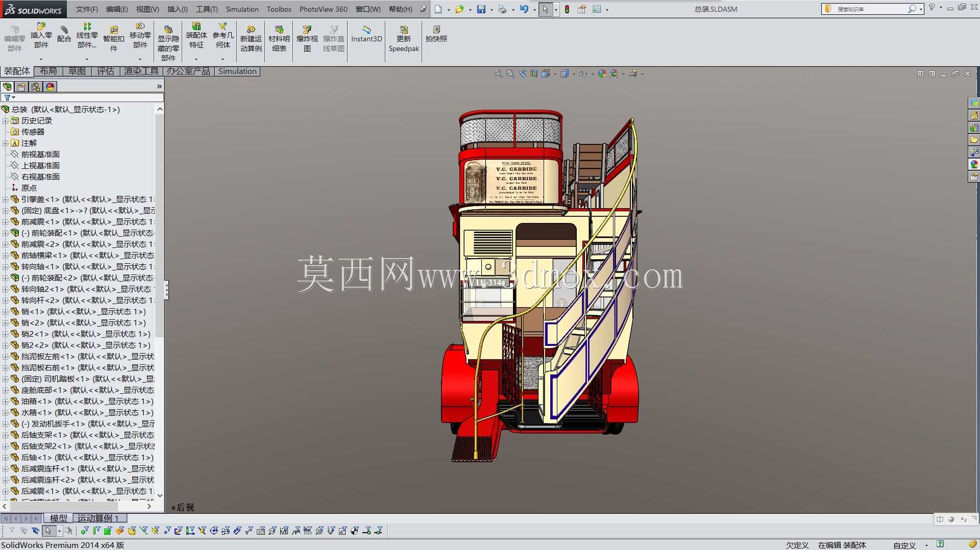
Task: Open the Appearances color sphere in task pane
Action: [x=974, y=164]
